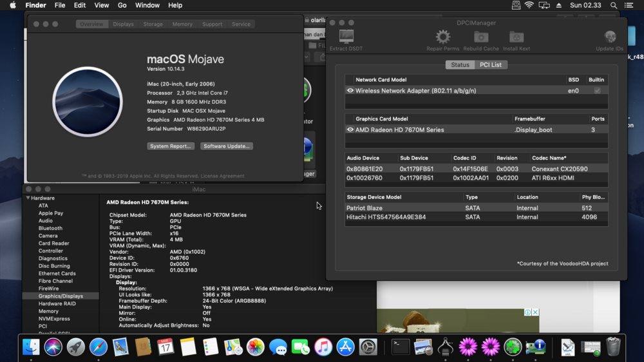Open Safari from the dock

[x=99, y=347]
